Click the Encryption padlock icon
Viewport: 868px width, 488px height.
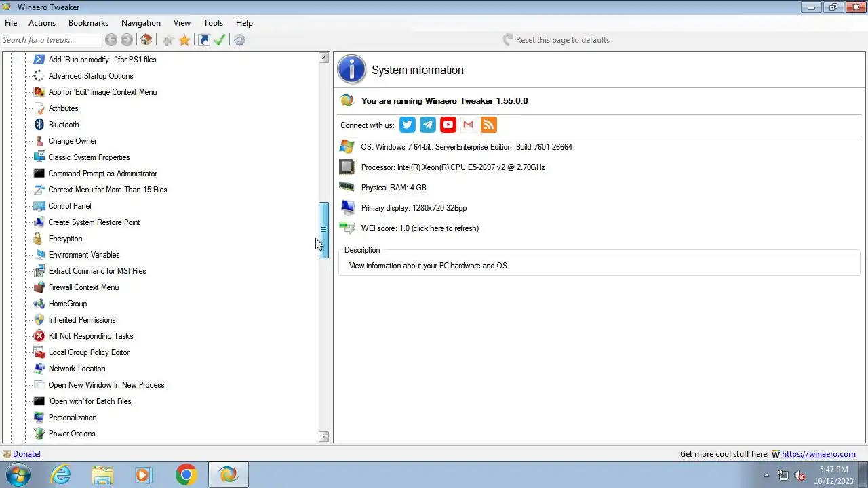[x=39, y=239]
